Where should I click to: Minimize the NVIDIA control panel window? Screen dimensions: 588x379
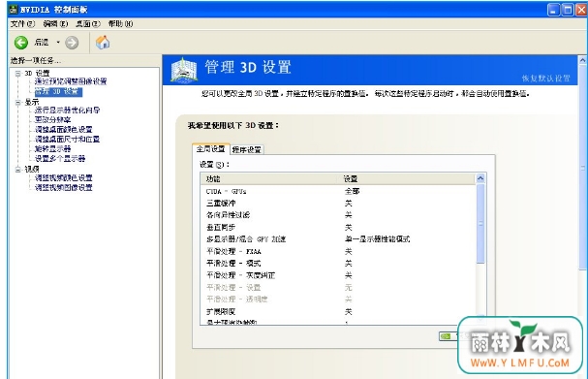point(553,10)
